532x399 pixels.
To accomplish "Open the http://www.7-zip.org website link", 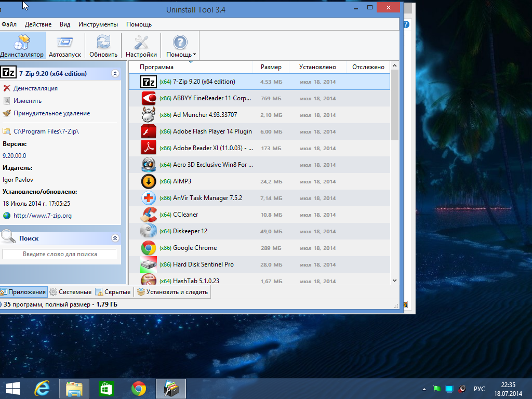I will pos(43,216).
